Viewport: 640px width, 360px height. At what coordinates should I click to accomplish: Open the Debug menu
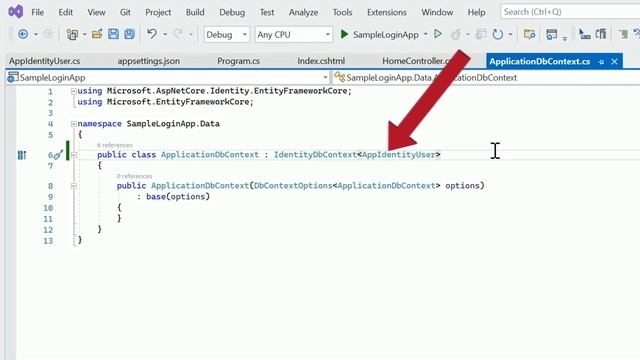(232, 12)
